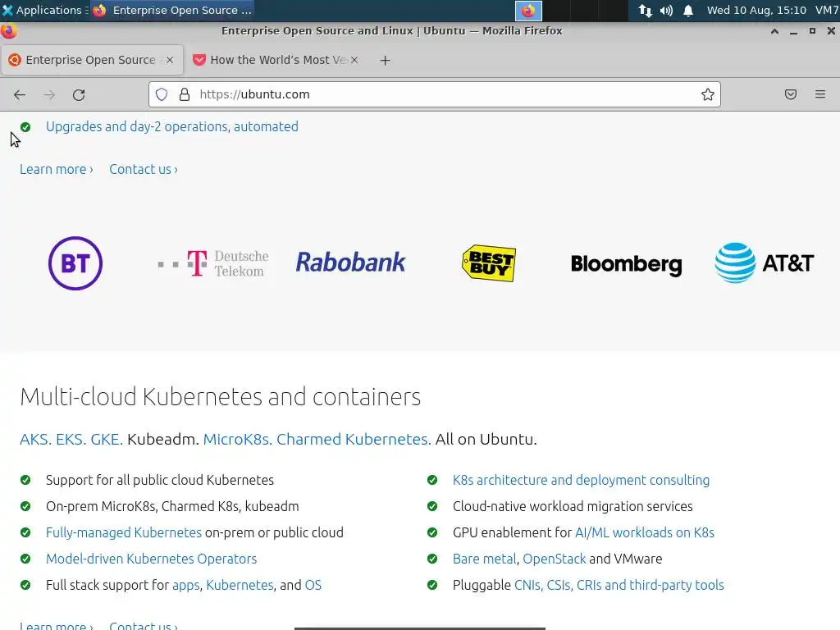Click the upper Contact us link
This screenshot has width=840, height=630.
144,169
